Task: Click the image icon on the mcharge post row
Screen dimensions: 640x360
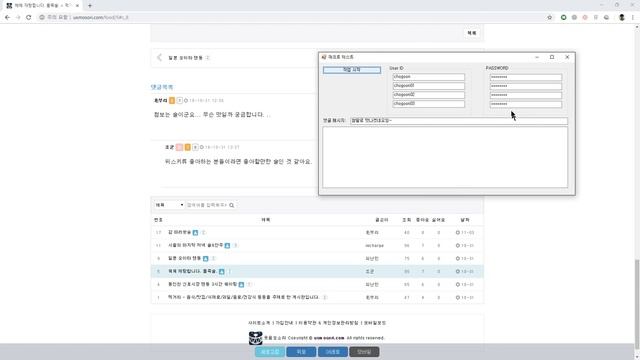Action: [x=227, y=245]
